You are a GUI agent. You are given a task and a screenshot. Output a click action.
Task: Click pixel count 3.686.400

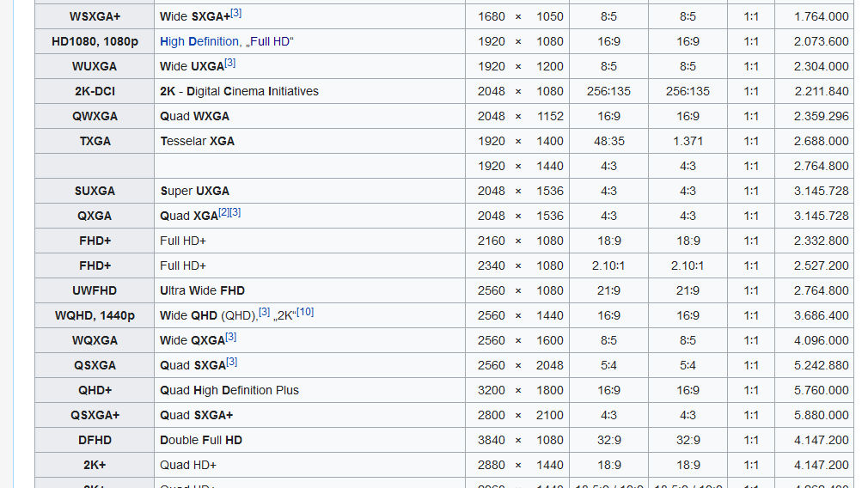[821, 315]
